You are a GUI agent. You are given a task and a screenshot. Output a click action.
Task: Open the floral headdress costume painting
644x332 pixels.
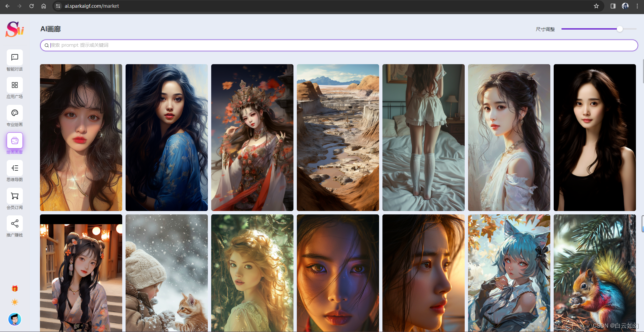point(252,137)
